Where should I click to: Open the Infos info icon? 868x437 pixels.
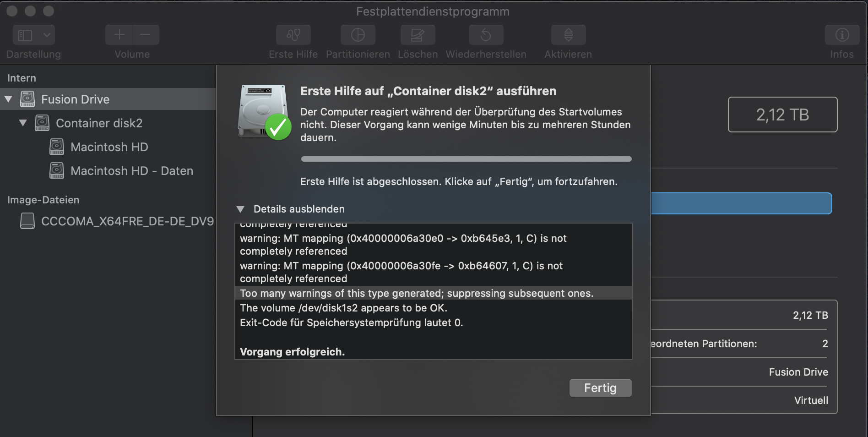[842, 35]
